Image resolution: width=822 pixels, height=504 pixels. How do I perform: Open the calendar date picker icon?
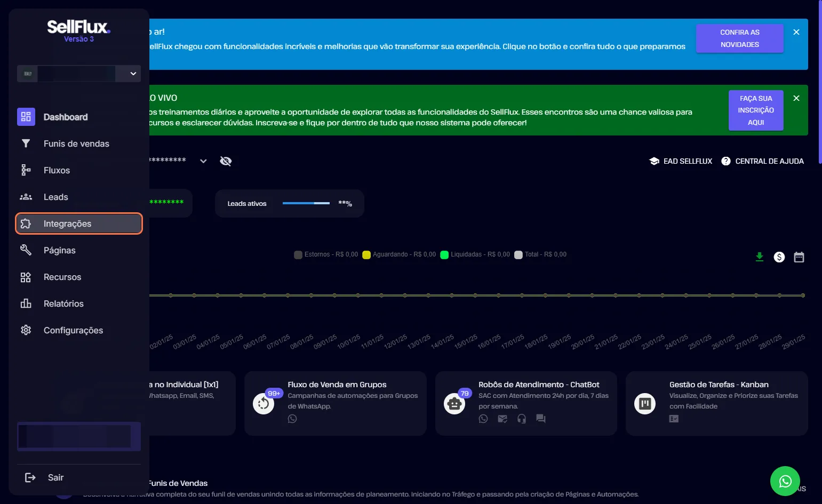tap(799, 257)
